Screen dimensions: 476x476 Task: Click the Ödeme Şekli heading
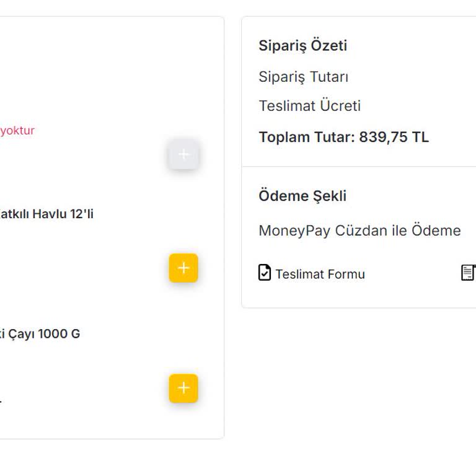pyautogui.click(x=302, y=196)
